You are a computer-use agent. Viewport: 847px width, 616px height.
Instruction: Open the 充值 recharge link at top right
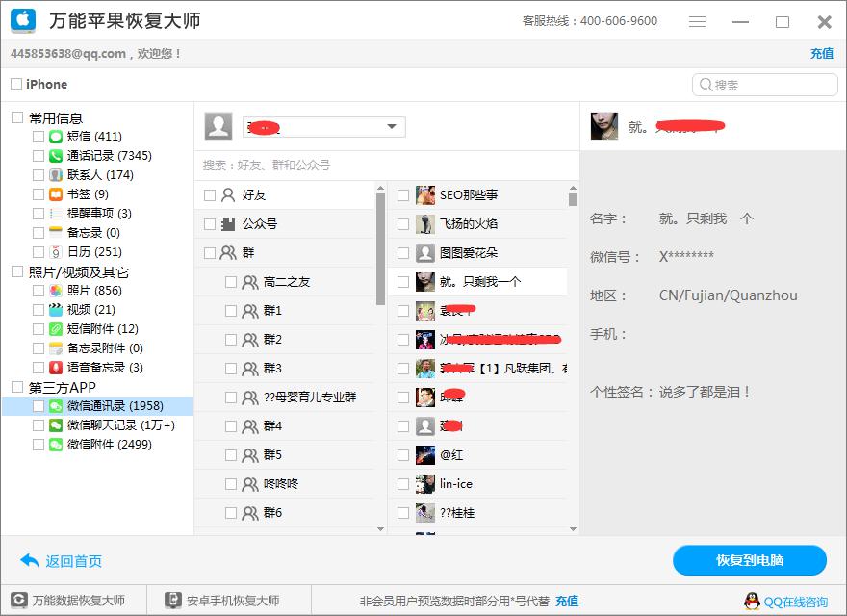822,53
